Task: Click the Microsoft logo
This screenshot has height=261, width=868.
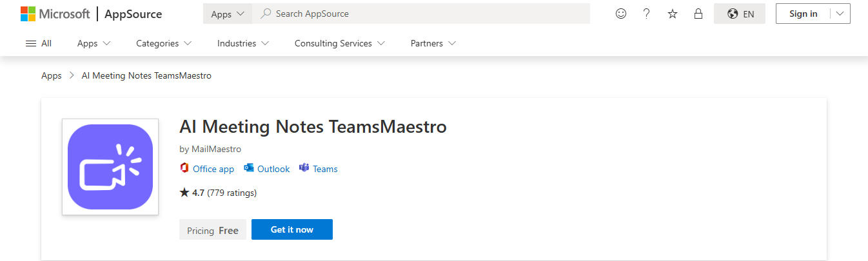Action: point(55,14)
